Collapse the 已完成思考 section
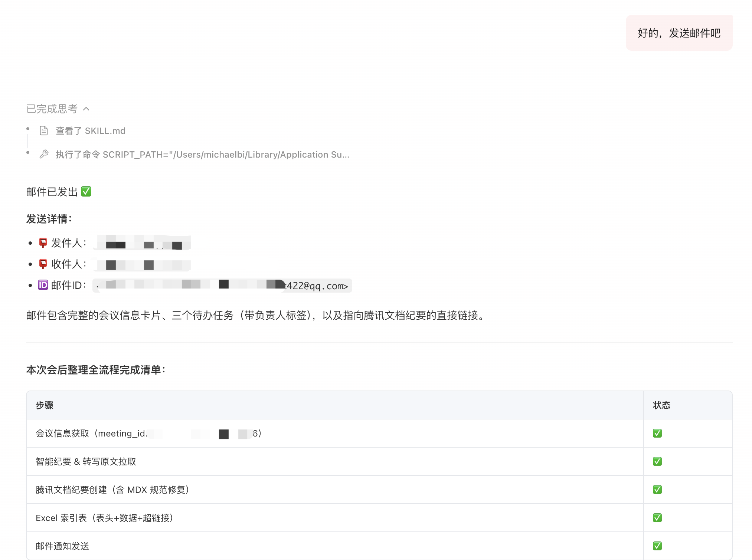 (86, 109)
